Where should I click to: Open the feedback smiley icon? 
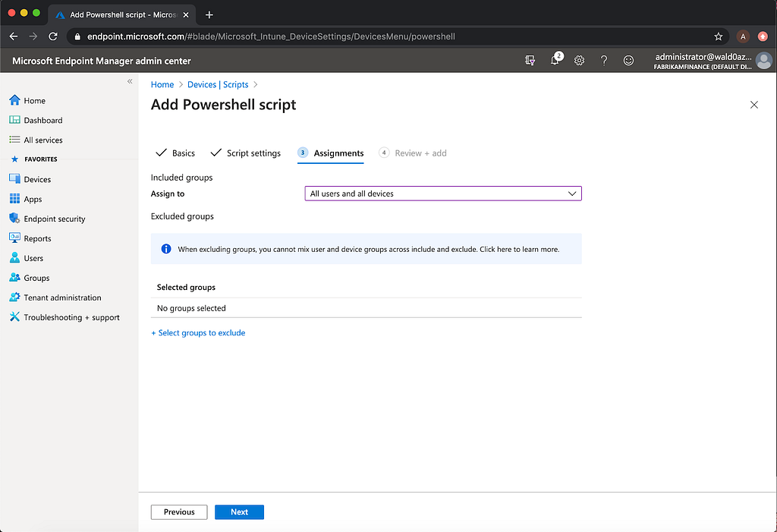628,61
